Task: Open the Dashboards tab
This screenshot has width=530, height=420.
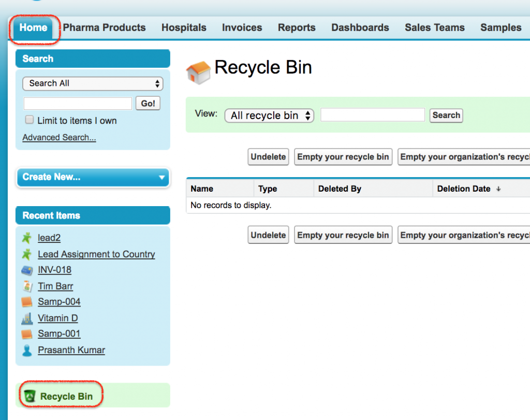Action: [x=360, y=27]
